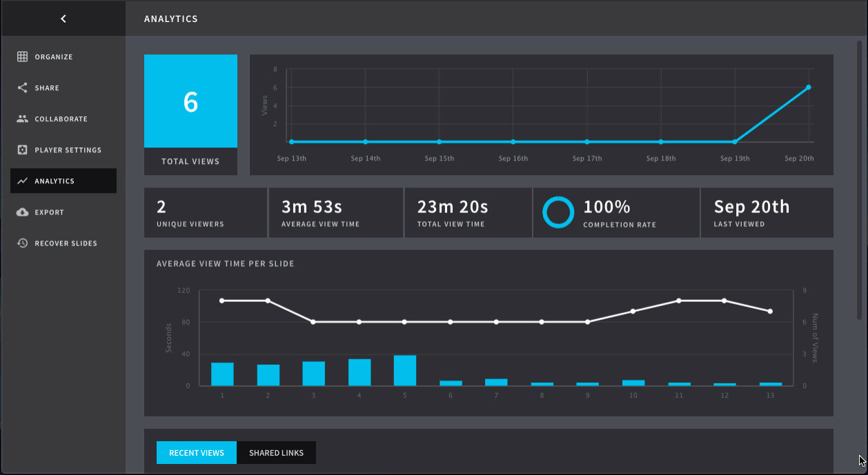The height and width of the screenshot is (475, 868).
Task: Click the white view-count point above slide 13
Action: pyautogui.click(x=770, y=312)
